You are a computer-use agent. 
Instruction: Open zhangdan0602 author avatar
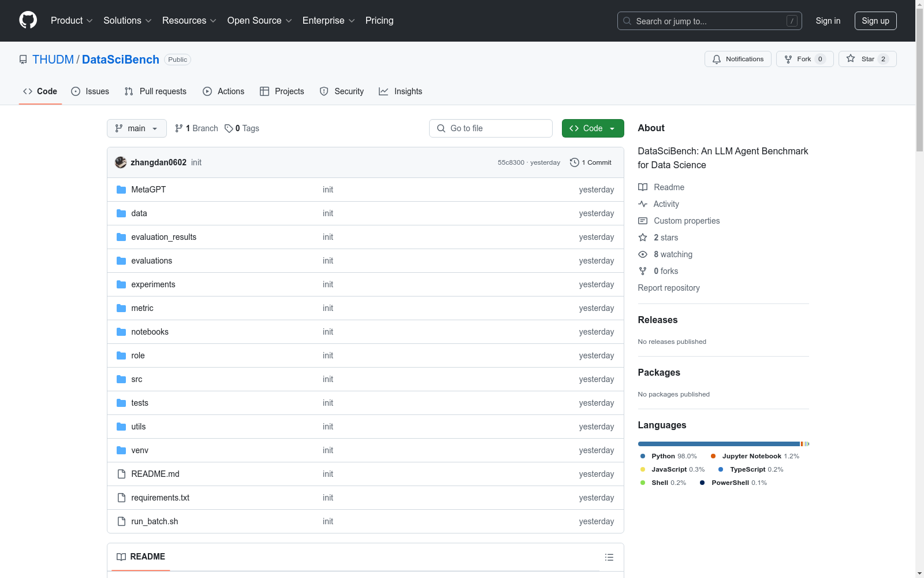click(121, 162)
